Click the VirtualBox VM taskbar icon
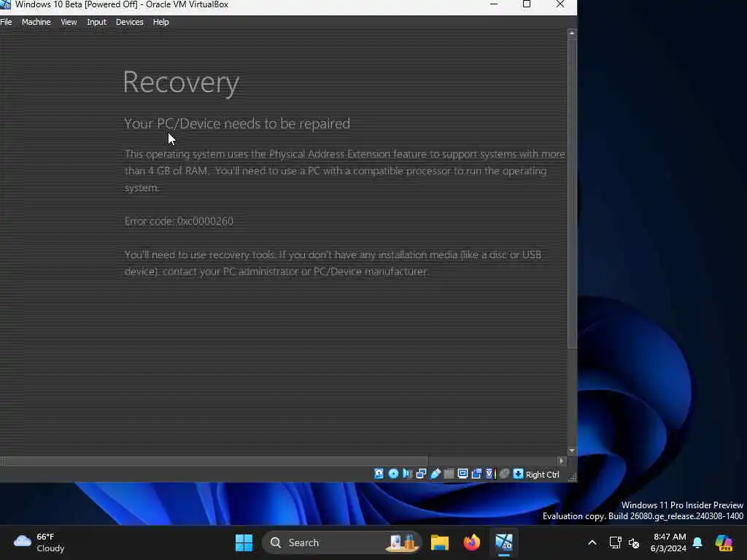747x560 pixels. [503, 542]
